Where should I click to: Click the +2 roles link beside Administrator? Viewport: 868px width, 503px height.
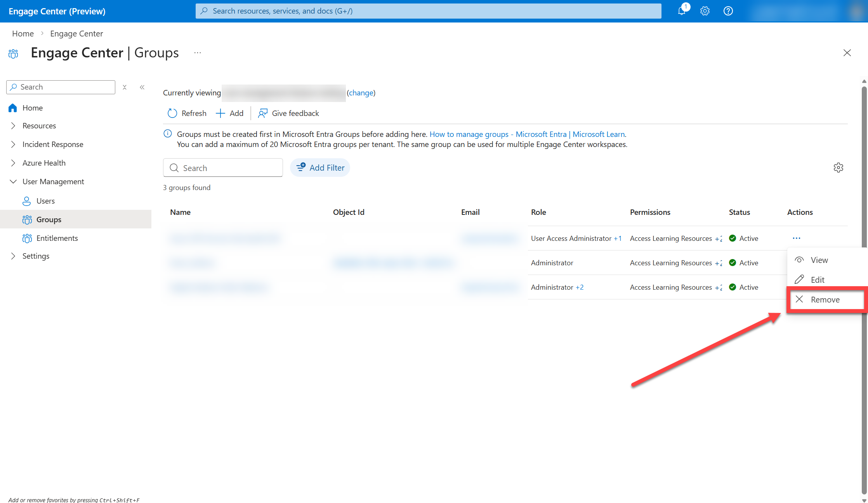(580, 287)
